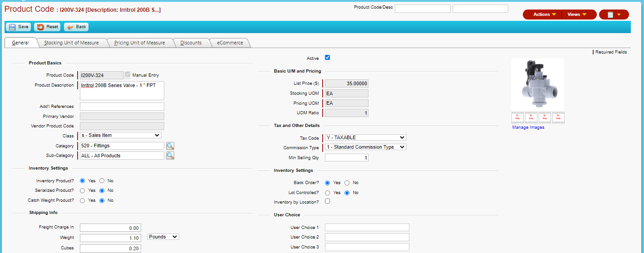Viewport: 644px width, 253px height.
Task: Open Category lookup magnifier icon
Action: (170, 146)
